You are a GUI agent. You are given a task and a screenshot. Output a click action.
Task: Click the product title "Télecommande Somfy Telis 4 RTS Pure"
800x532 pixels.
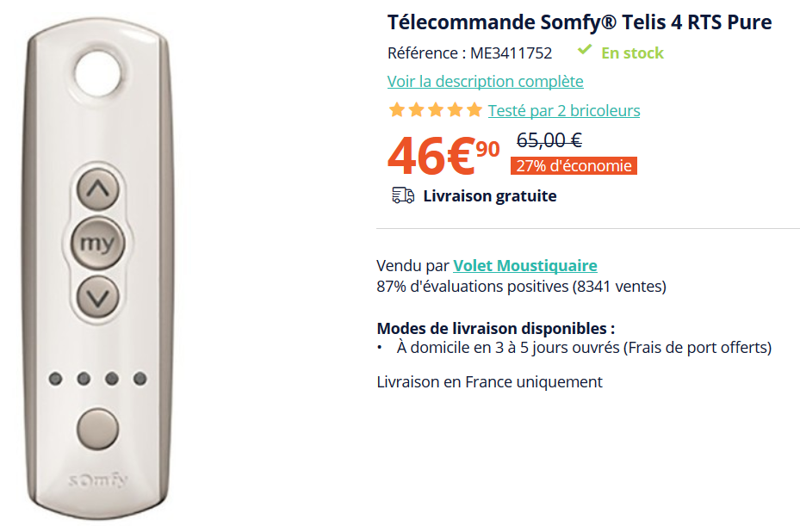coord(579,22)
